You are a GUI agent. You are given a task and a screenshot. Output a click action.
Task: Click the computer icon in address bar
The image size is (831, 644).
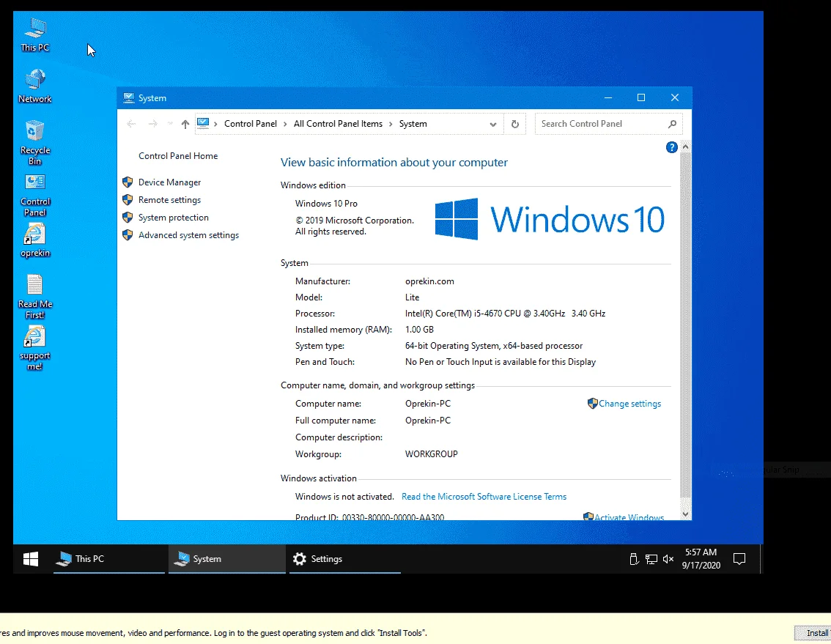pos(203,124)
